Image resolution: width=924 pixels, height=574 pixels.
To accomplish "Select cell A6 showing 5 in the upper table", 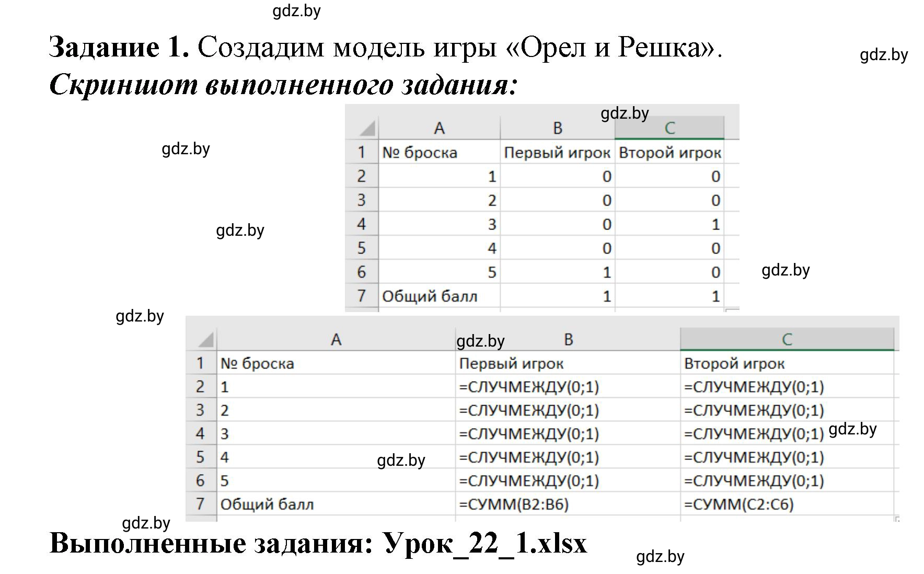I will 439,272.
